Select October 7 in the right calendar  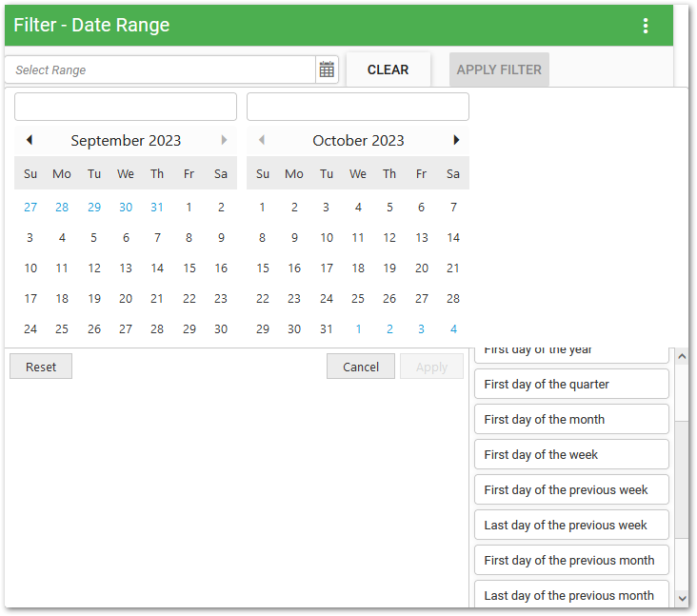click(453, 208)
